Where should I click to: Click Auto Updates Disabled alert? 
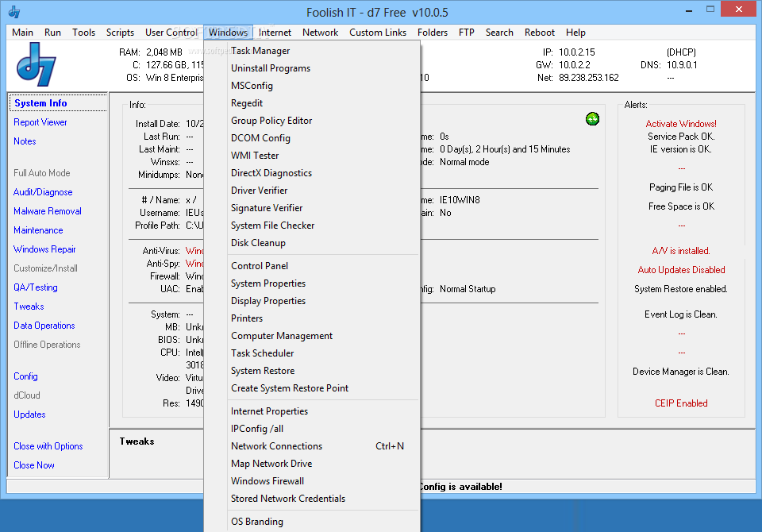coord(681,270)
